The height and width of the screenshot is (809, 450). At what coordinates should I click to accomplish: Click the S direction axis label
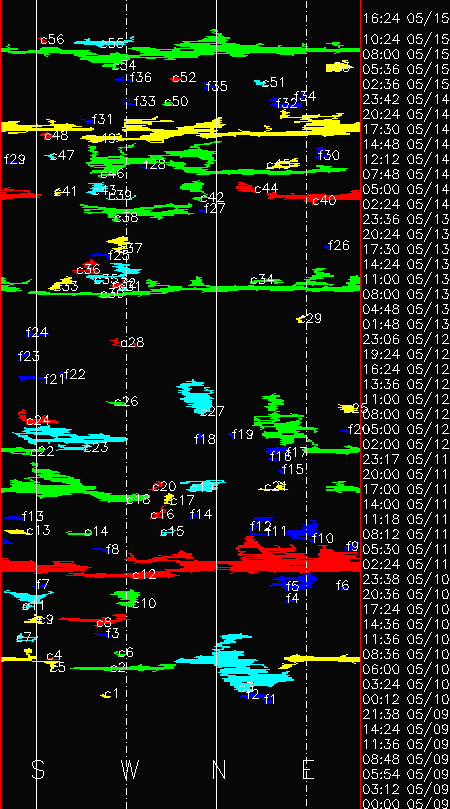click(x=38, y=769)
